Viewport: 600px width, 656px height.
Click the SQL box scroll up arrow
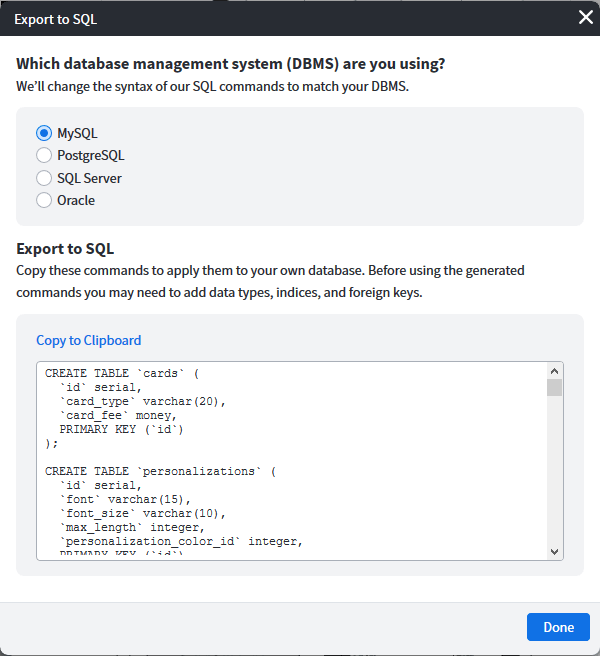pyautogui.click(x=555, y=370)
